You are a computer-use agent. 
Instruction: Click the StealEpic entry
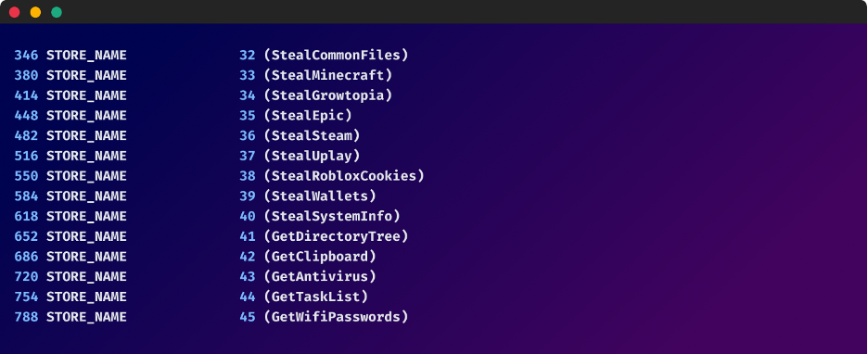(x=308, y=116)
